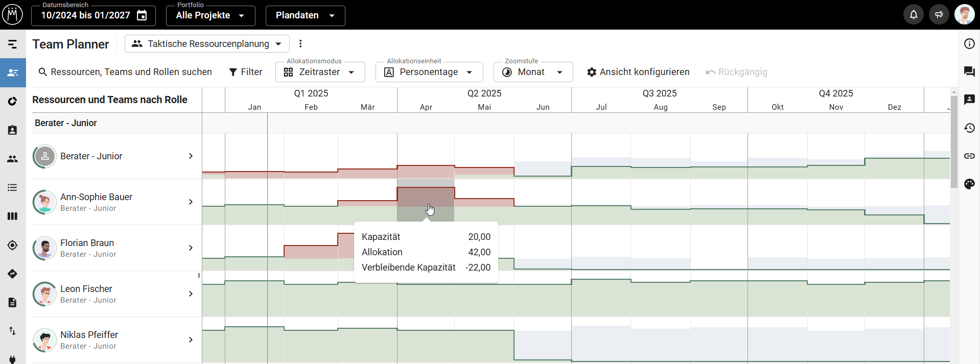Click the Filter button
This screenshot has width=980, height=364.
tap(245, 72)
